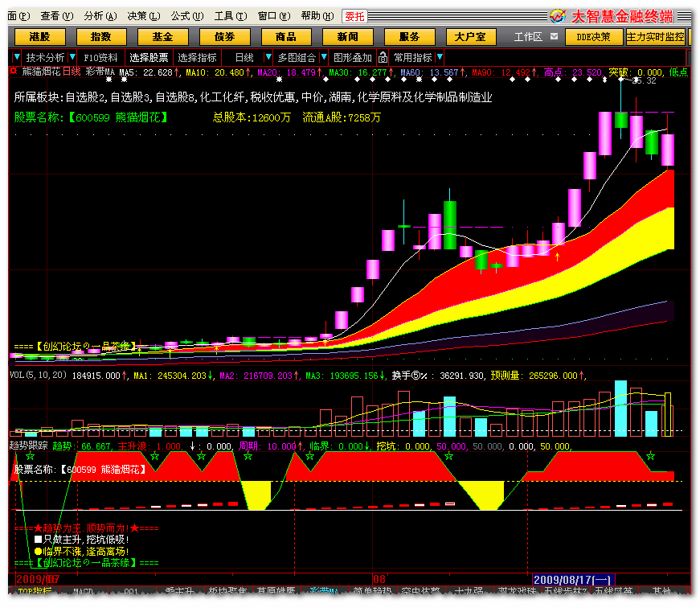This screenshot has width=700, height=608.
Task: Open the 基金 section
Action: coord(163,37)
